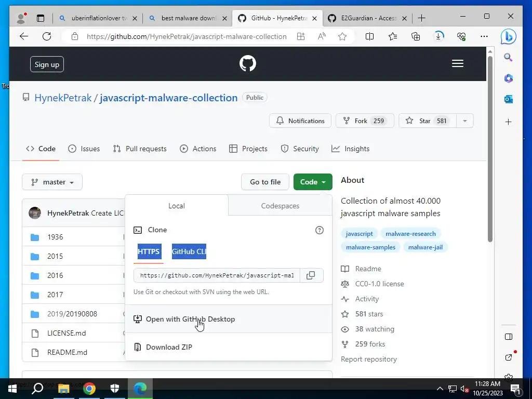
Task: Open the master branch dropdown
Action: (x=52, y=182)
